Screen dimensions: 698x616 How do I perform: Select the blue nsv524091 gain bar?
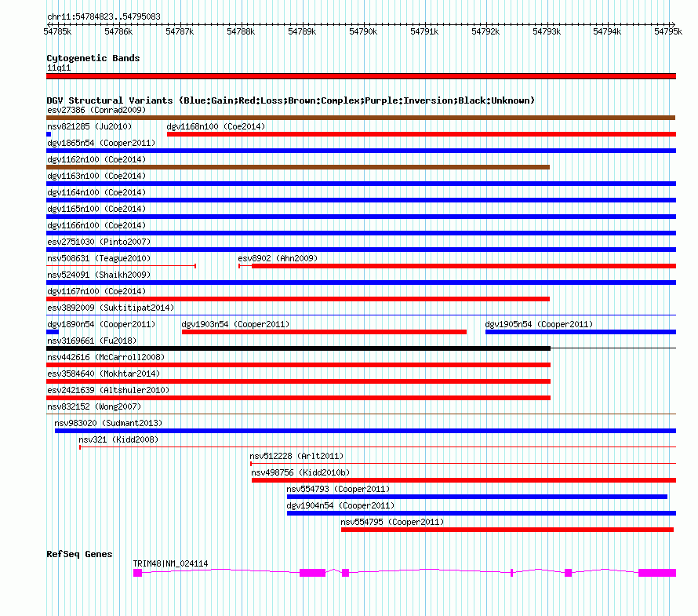(x=361, y=282)
